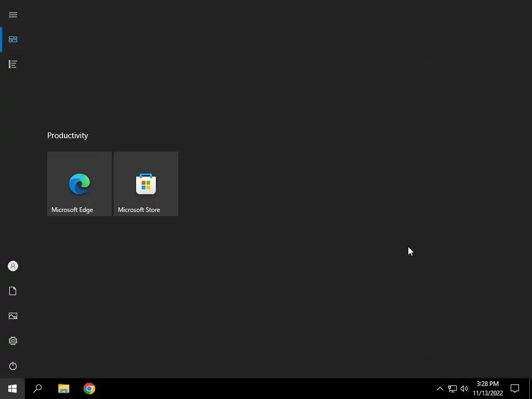This screenshot has width=532, height=399.
Task: Open Settings gear icon
Action: pyautogui.click(x=13, y=341)
